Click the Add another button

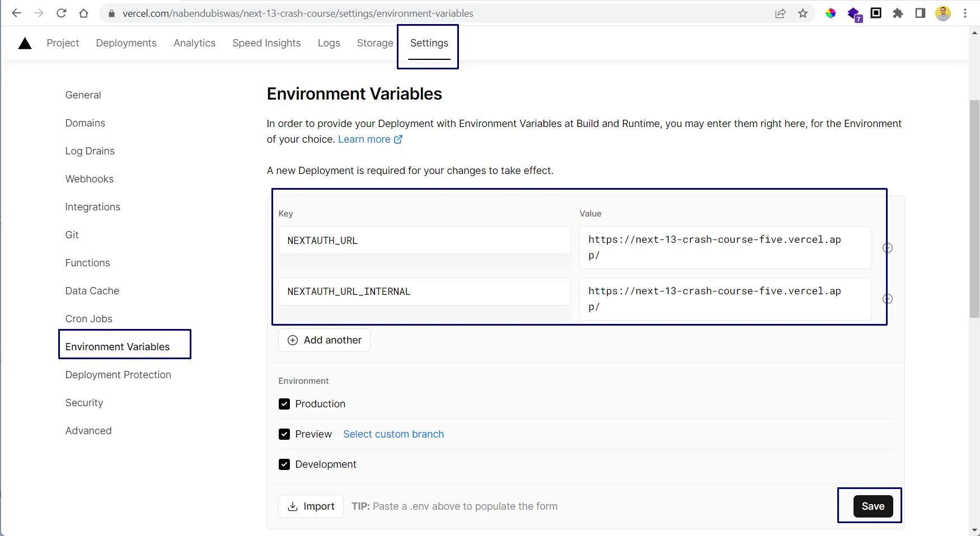click(x=324, y=340)
